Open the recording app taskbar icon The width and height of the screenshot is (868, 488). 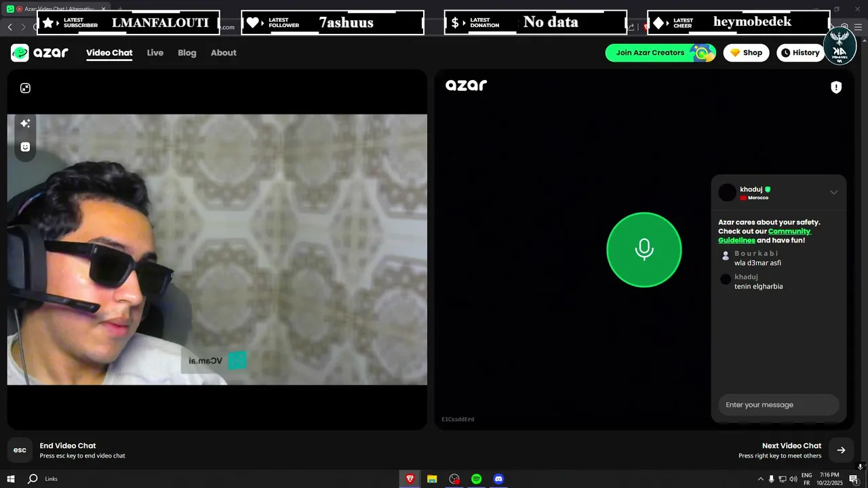click(x=454, y=479)
